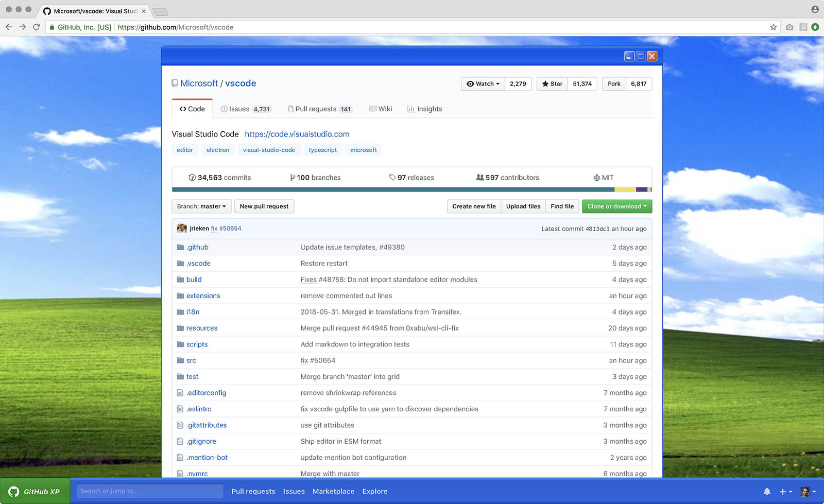The image size is (824, 504).
Task: Click the New pull request button
Action: (264, 206)
